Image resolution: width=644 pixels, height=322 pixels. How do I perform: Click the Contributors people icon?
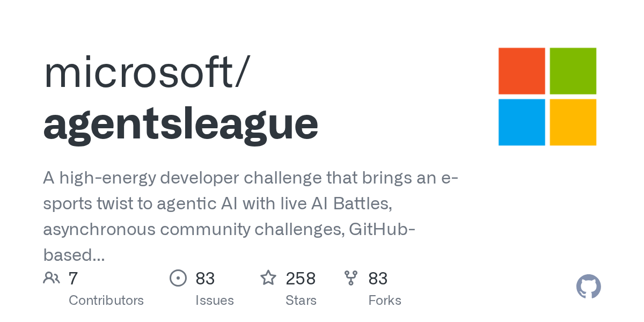(52, 278)
